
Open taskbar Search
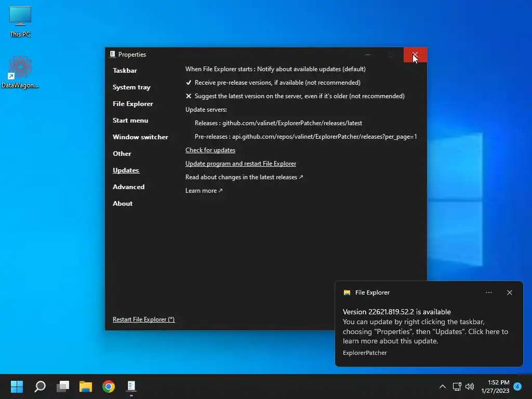click(x=40, y=387)
